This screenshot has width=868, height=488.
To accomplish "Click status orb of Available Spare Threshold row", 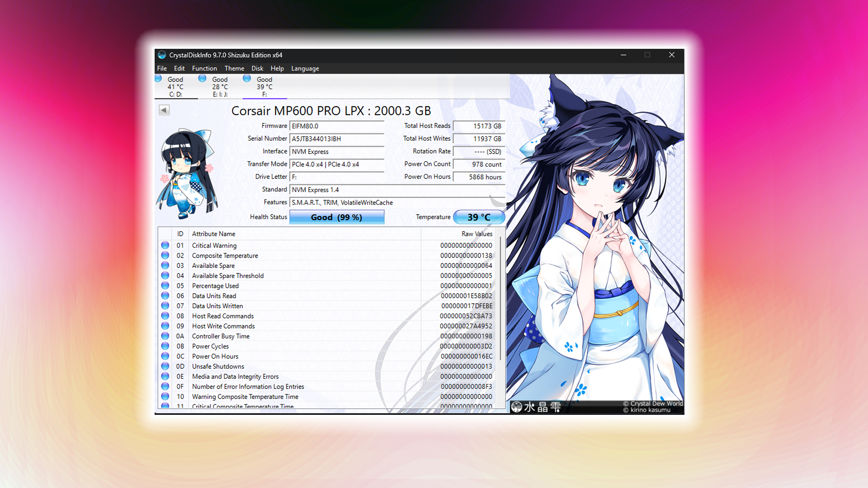I will [x=165, y=276].
